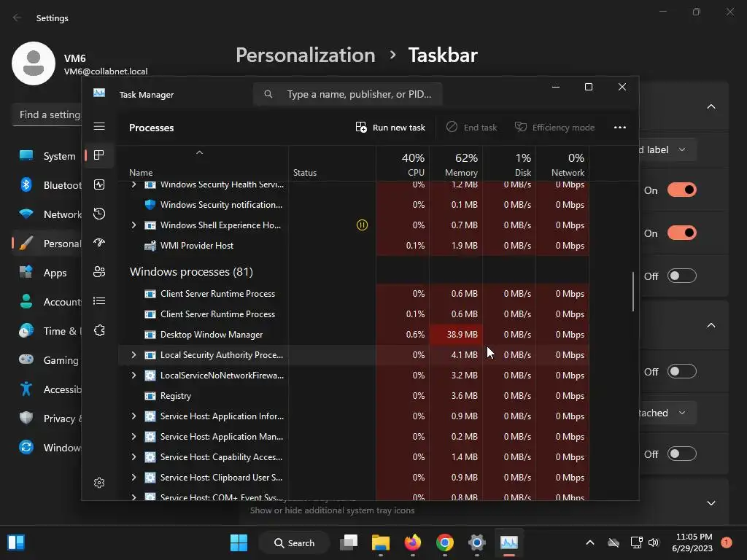Open the 'tached' dropdown in Settings

coord(668,413)
